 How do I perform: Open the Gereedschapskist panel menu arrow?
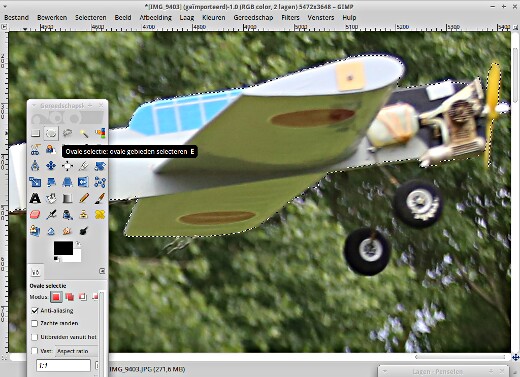coord(34,106)
